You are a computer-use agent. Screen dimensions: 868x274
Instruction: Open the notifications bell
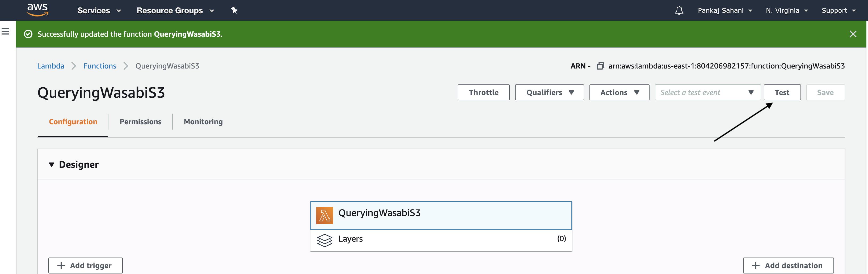coord(679,10)
